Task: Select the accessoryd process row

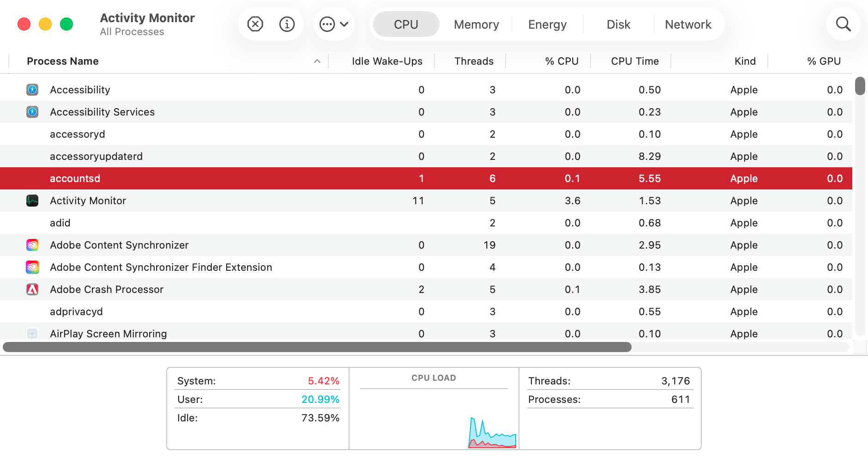Action: [426, 134]
